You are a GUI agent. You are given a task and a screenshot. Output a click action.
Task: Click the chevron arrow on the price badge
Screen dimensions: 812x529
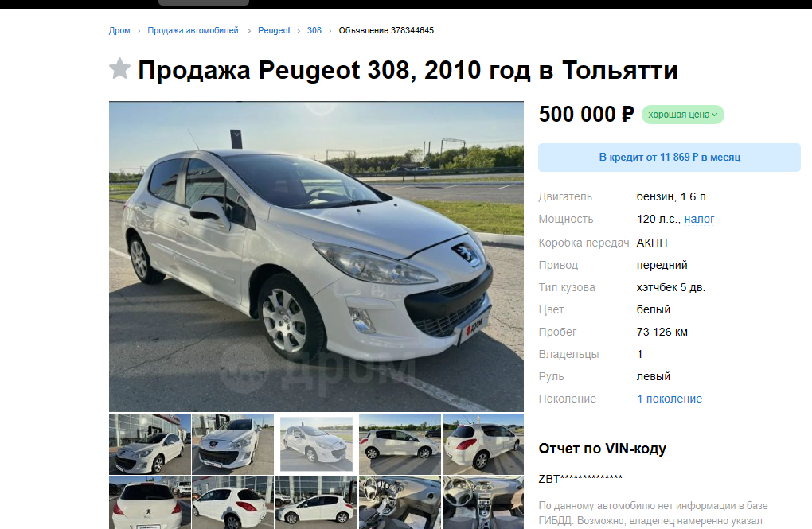(x=715, y=115)
